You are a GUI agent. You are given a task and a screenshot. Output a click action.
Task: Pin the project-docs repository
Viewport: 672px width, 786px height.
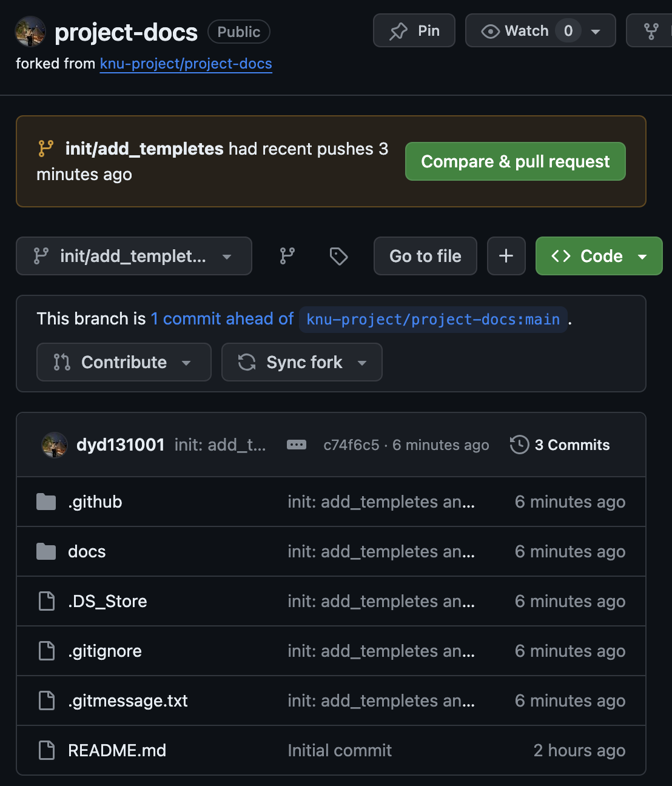(414, 30)
